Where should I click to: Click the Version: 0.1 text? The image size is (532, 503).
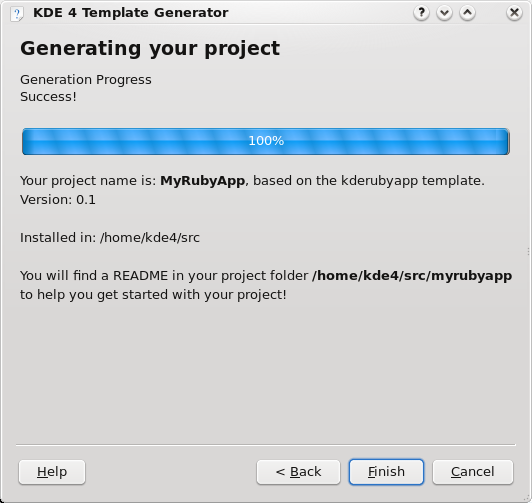(x=58, y=200)
